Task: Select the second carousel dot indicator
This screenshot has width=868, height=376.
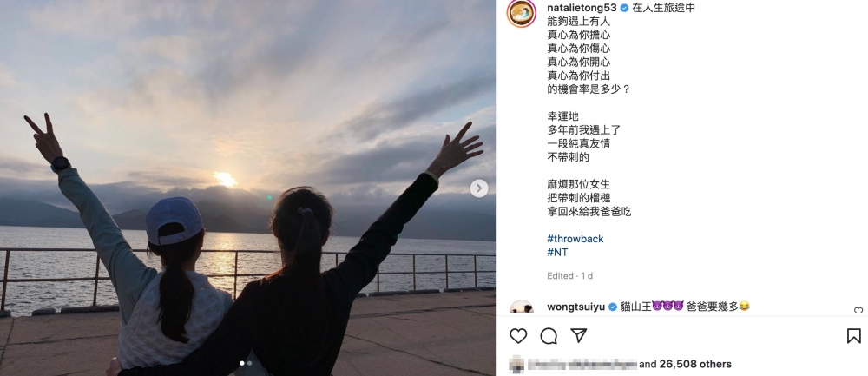Action: point(250,363)
